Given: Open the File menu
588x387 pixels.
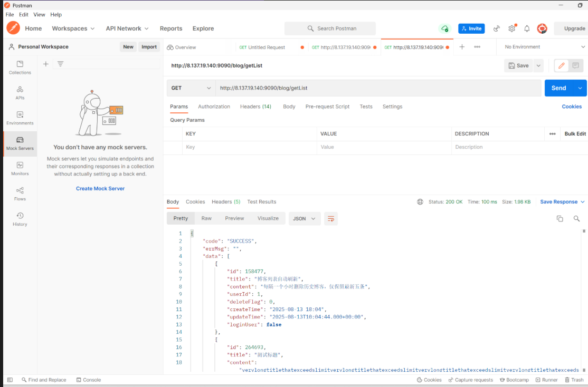Looking at the screenshot, I should [10, 15].
